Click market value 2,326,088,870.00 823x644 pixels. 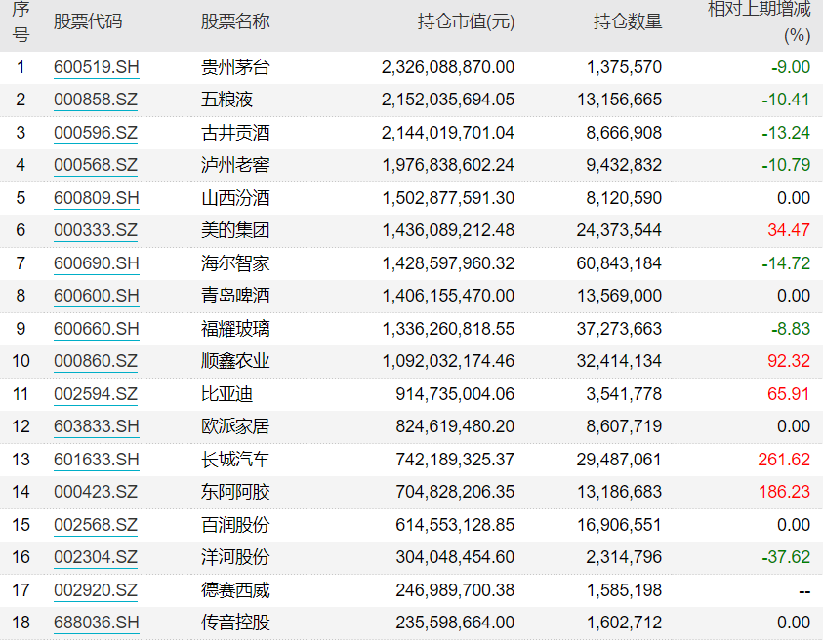448,67
